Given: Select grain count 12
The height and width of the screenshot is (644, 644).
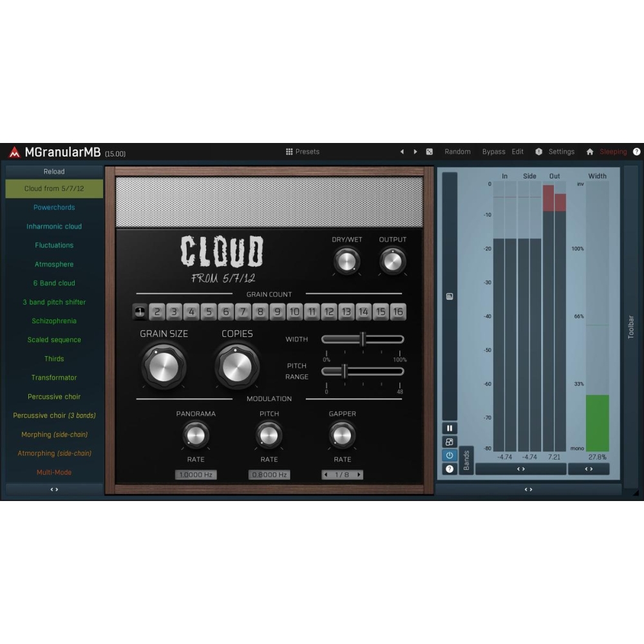Looking at the screenshot, I should coord(329,312).
